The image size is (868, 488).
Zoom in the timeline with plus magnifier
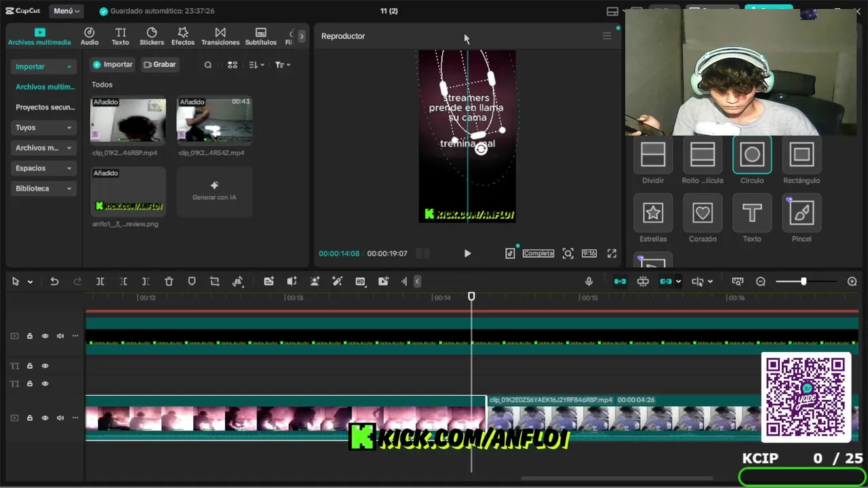tap(852, 281)
